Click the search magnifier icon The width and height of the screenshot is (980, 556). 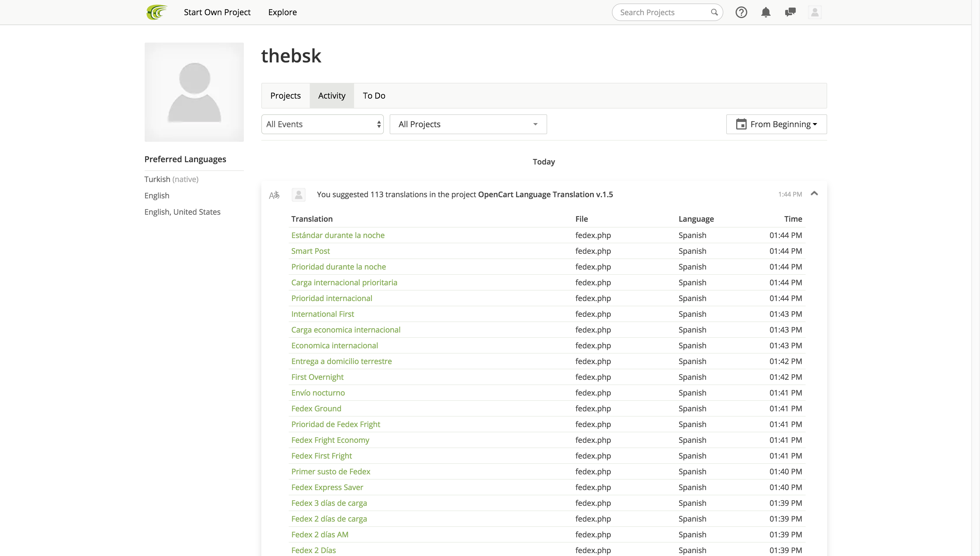pos(714,12)
